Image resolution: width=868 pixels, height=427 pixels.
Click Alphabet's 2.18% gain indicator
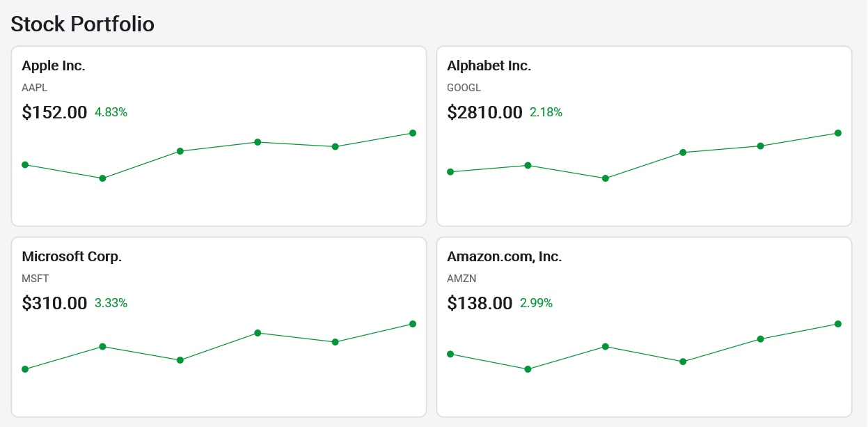tap(545, 112)
